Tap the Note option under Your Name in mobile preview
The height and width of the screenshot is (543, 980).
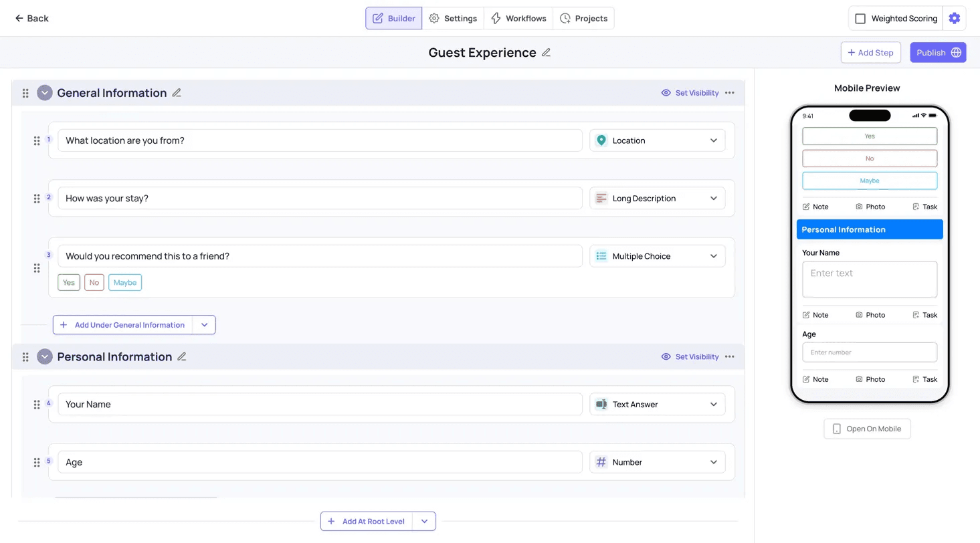(815, 315)
